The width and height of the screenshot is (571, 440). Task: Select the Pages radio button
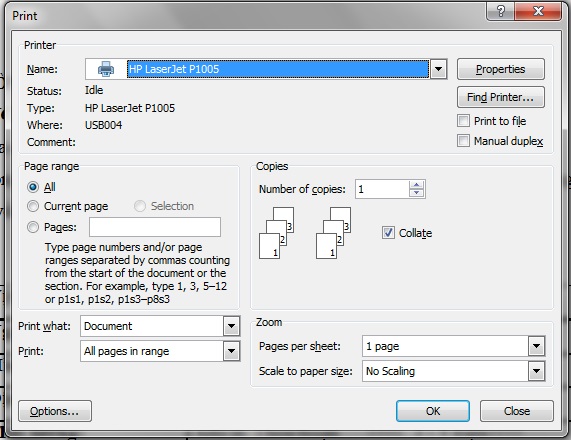click(33, 227)
